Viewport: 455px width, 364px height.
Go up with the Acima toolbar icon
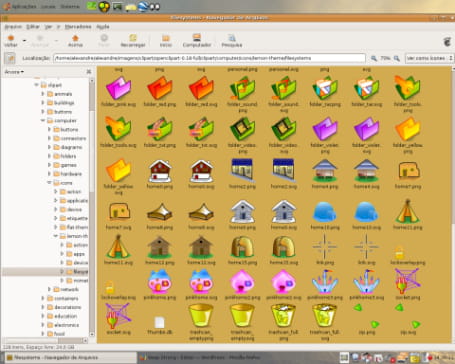[x=75, y=38]
